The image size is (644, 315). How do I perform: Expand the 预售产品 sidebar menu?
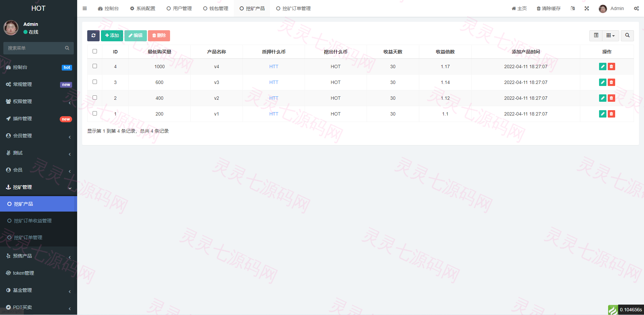pyautogui.click(x=39, y=256)
